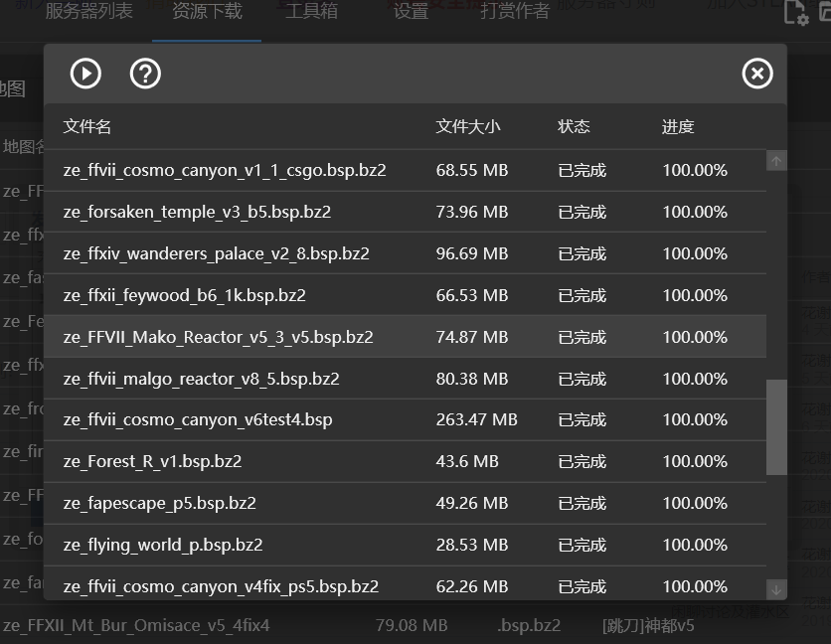The width and height of the screenshot is (831, 644).
Task: Click the 96.69 MB size cell
Action: 472,253
